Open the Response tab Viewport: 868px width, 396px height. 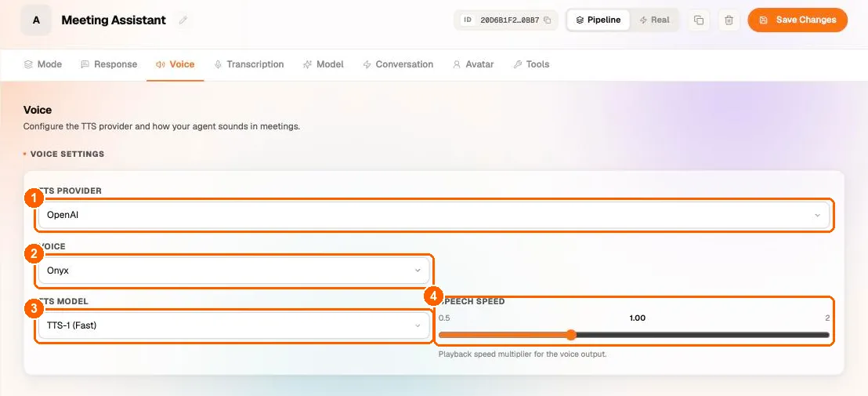109,64
